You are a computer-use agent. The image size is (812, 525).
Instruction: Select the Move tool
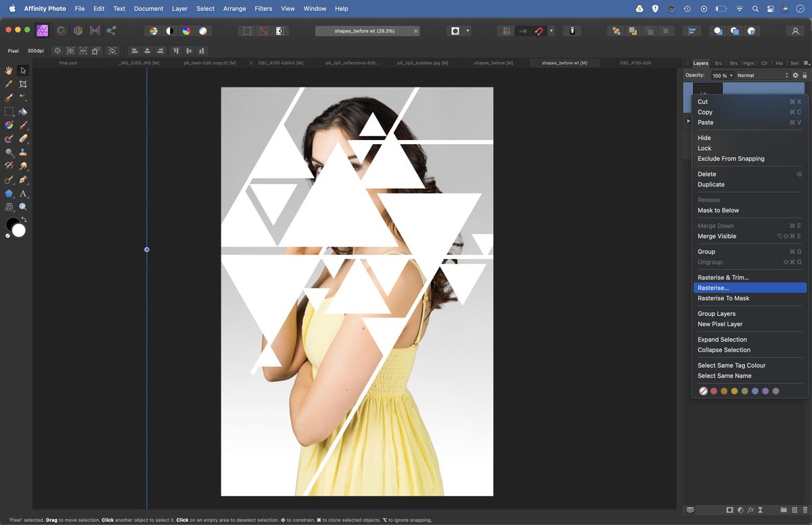pyautogui.click(x=22, y=70)
